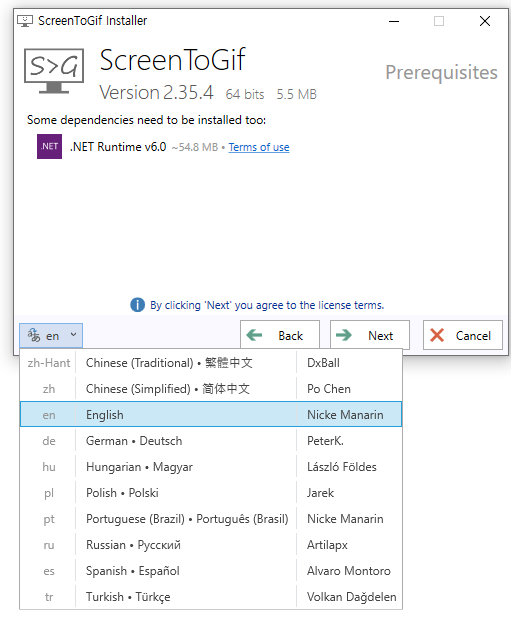Click translator name Volkan Dağdelen
511x621 pixels.
pos(351,597)
